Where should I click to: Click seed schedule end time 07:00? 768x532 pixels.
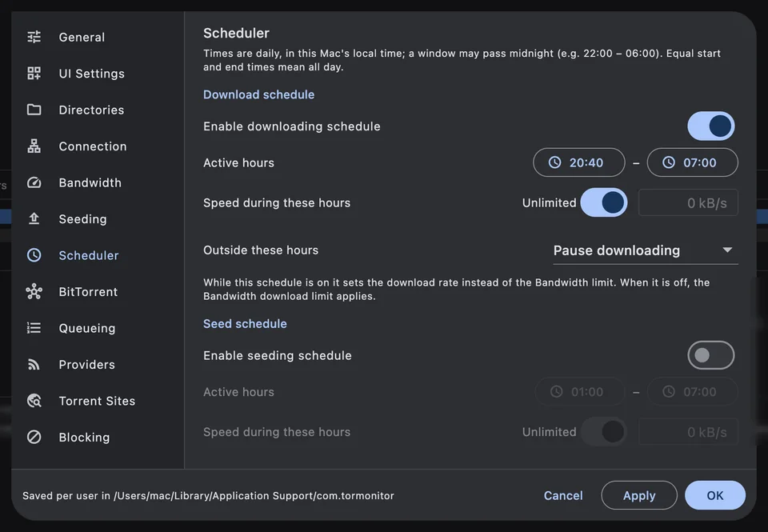693,392
